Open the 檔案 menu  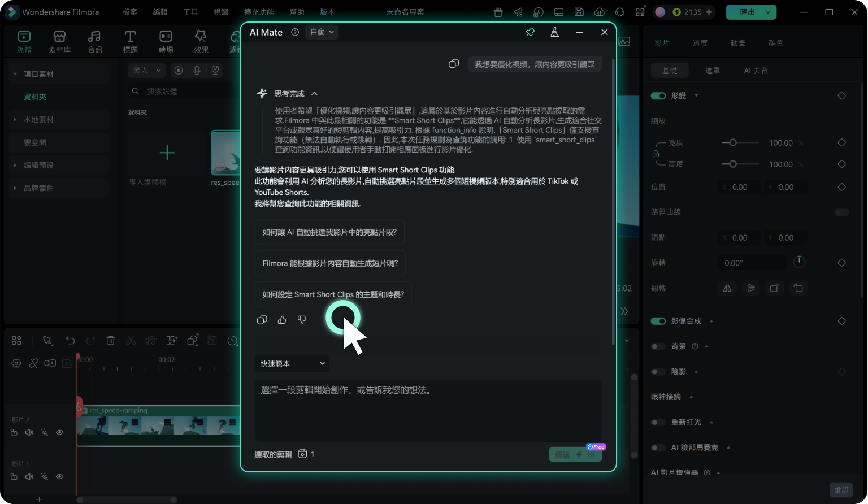[x=130, y=12]
